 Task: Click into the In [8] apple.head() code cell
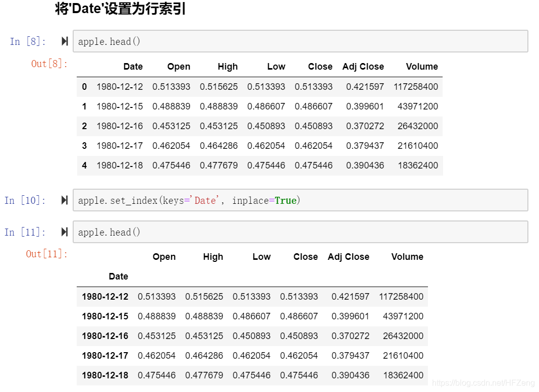[x=300, y=41]
